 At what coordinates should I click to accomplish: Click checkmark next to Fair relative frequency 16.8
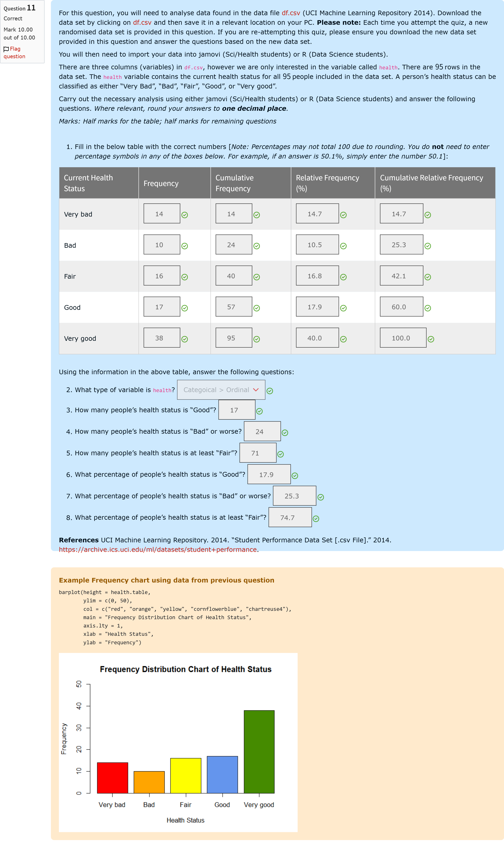coord(343,277)
